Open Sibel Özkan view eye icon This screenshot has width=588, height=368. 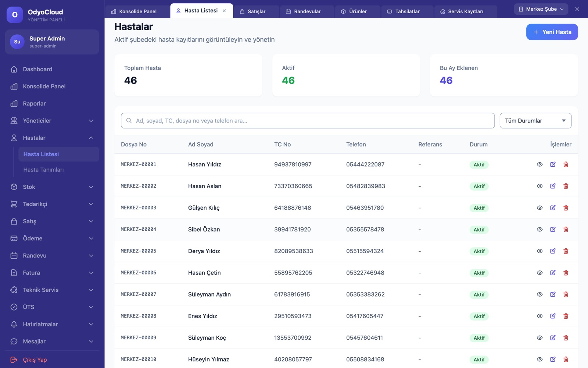coord(539,229)
